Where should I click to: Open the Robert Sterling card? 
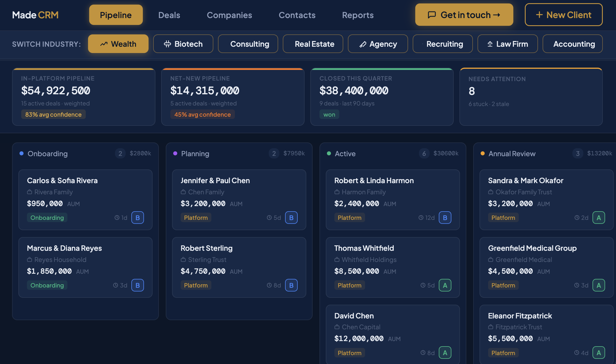[x=239, y=267]
